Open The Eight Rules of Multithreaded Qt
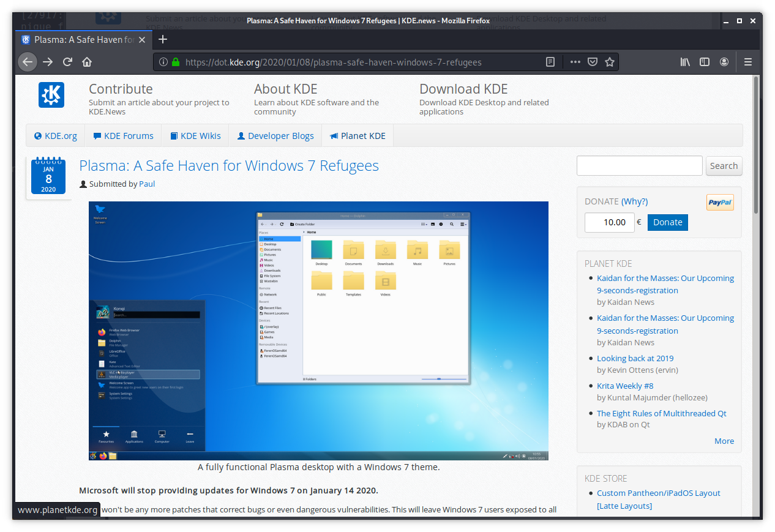 (662, 413)
